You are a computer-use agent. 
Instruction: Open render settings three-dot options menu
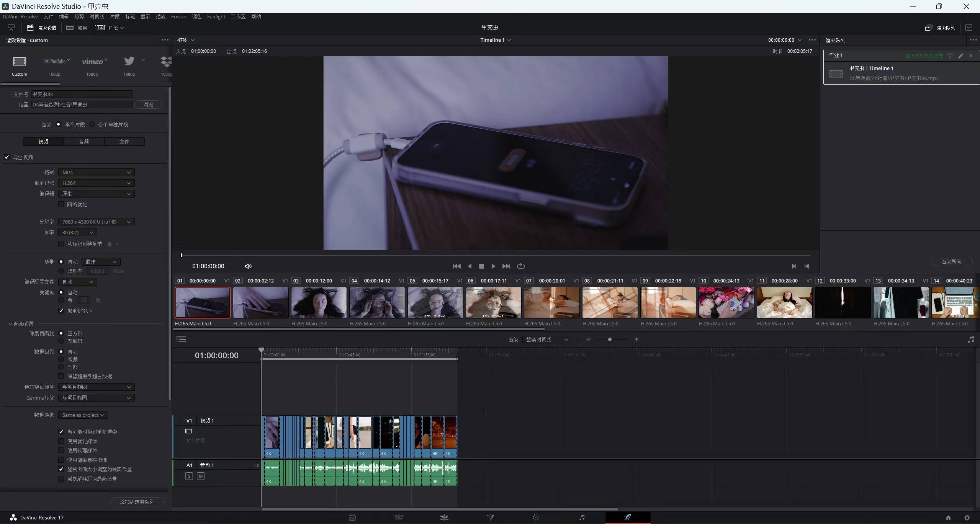[x=165, y=40]
